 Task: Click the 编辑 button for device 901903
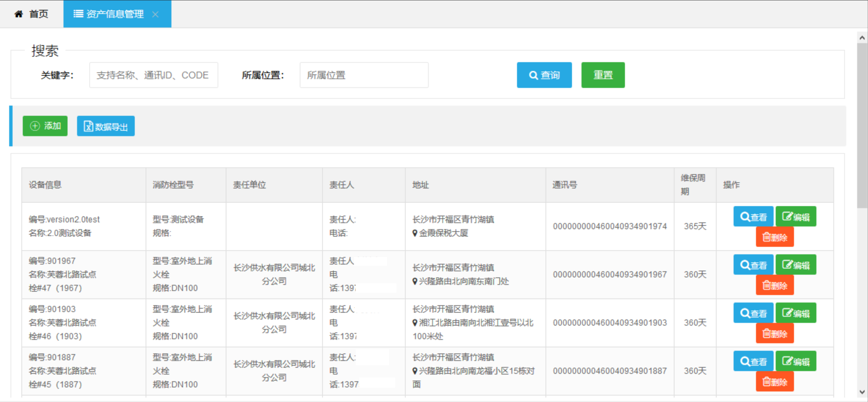pyautogui.click(x=795, y=313)
